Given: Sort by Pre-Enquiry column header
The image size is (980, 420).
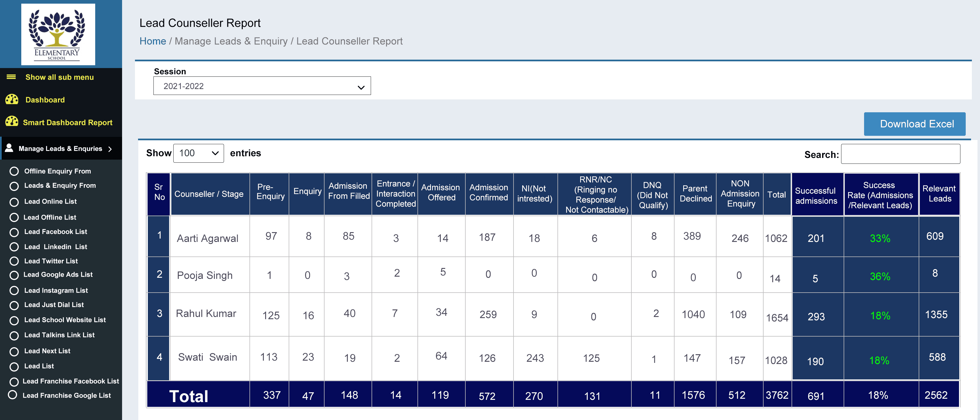Looking at the screenshot, I should pos(269,194).
